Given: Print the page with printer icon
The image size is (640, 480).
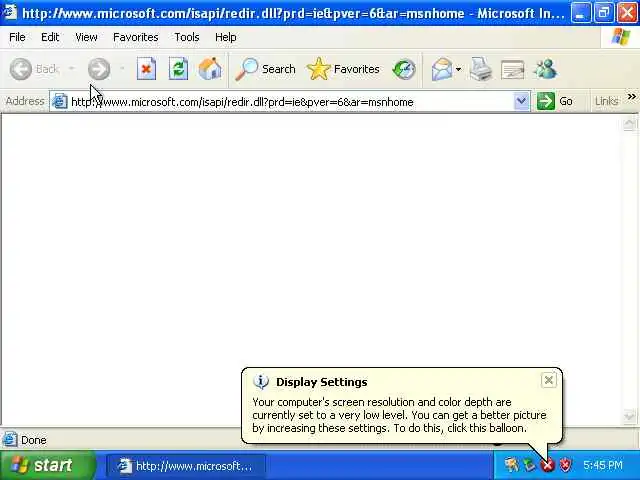Looking at the screenshot, I should (481, 69).
